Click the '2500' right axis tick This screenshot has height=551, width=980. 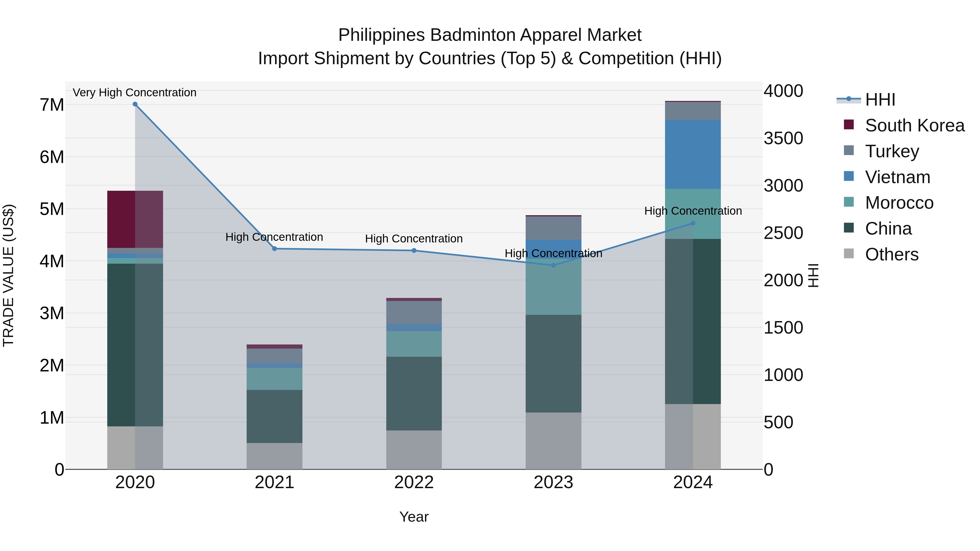coord(784,233)
